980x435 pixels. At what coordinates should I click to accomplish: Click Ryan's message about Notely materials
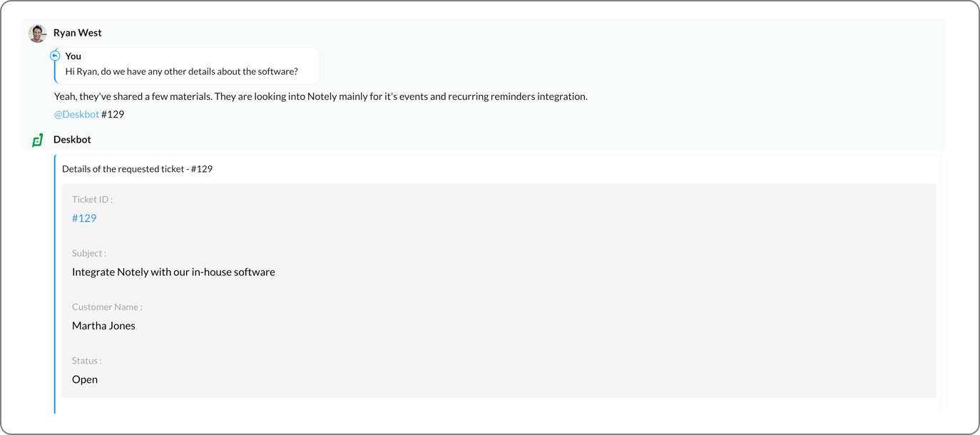coord(320,96)
